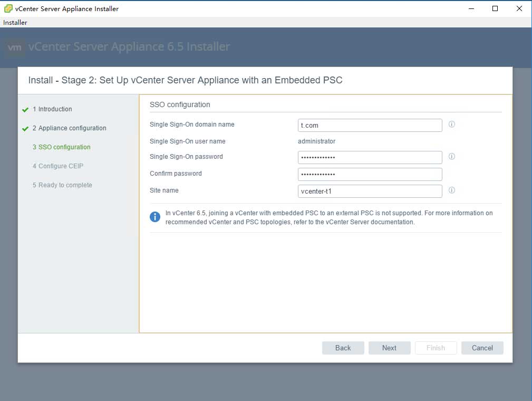
Task: Click the green checkmark beside Introduction
Action: point(25,110)
